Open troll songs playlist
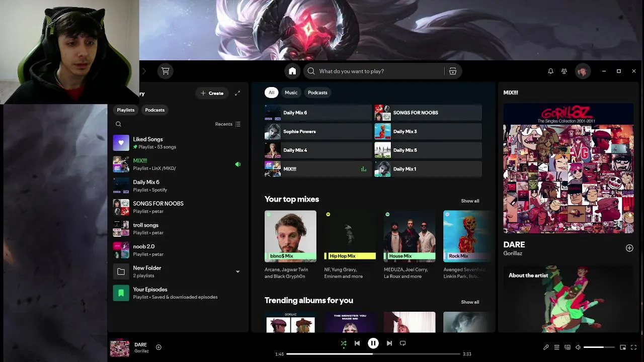The width and height of the screenshot is (644, 362). [177, 229]
